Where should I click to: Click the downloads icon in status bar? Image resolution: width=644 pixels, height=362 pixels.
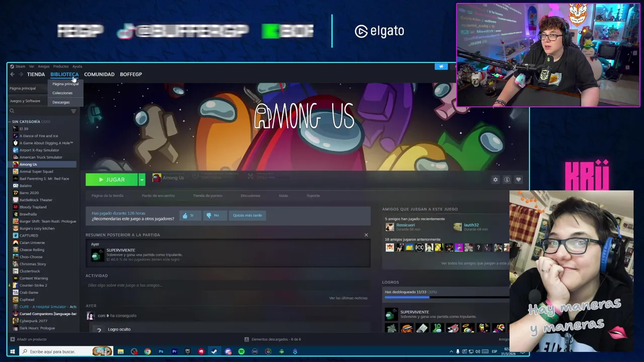coord(247,339)
